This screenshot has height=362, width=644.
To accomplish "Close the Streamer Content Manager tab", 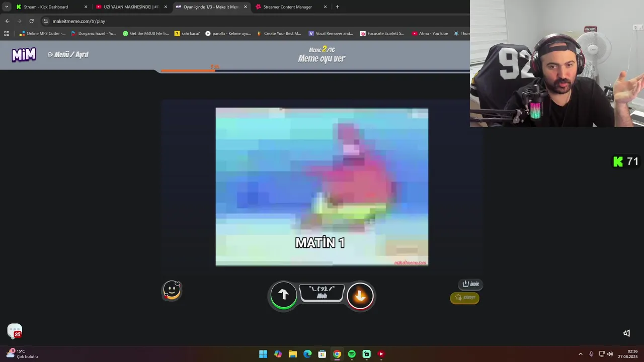I will click(x=325, y=7).
